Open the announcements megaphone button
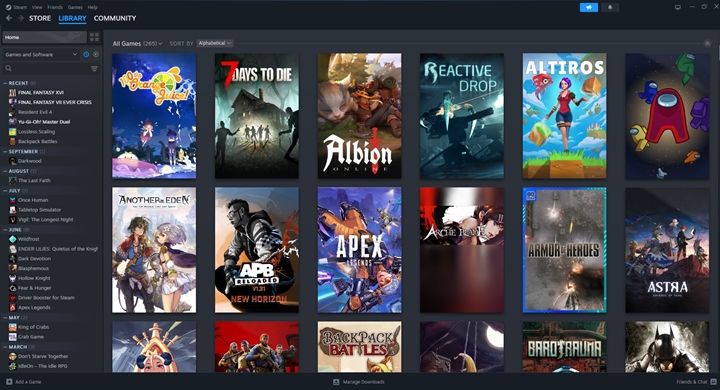The image size is (720, 390). coord(589,7)
